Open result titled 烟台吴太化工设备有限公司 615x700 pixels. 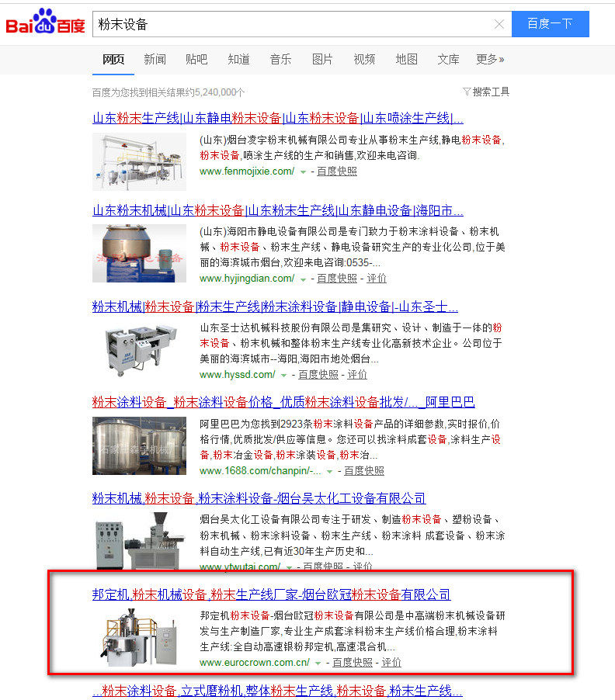[x=259, y=498]
